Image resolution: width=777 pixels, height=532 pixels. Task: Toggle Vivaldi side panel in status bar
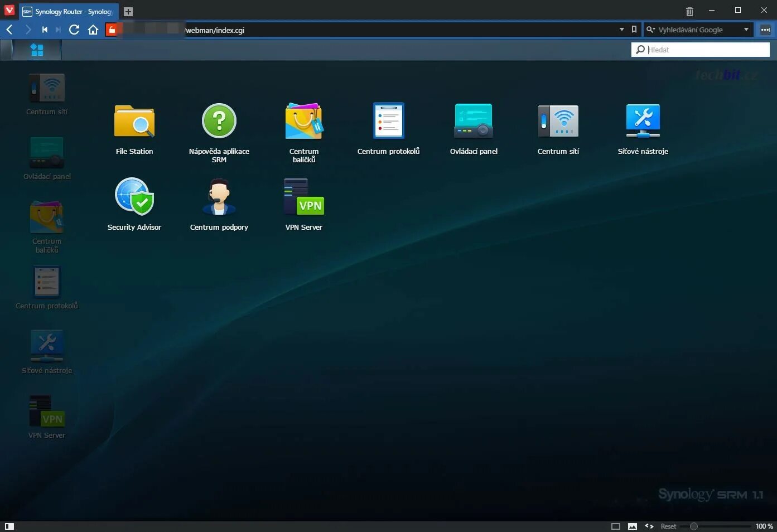(x=9, y=526)
